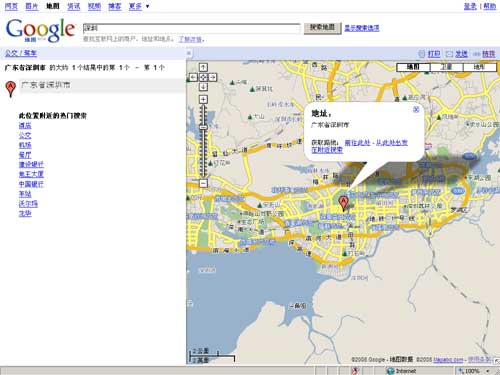Zoom out with the minus button
The height and width of the screenshot is (375, 500).
(203, 183)
